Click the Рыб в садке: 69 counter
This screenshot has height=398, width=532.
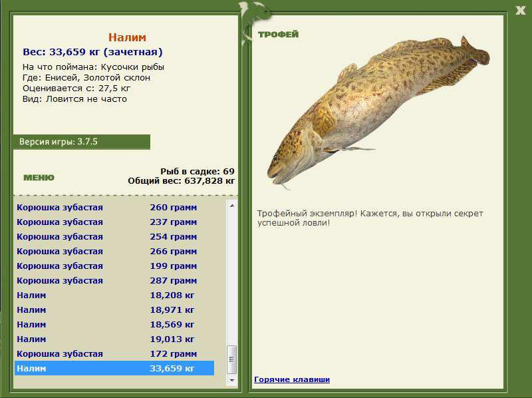pyautogui.click(x=198, y=171)
